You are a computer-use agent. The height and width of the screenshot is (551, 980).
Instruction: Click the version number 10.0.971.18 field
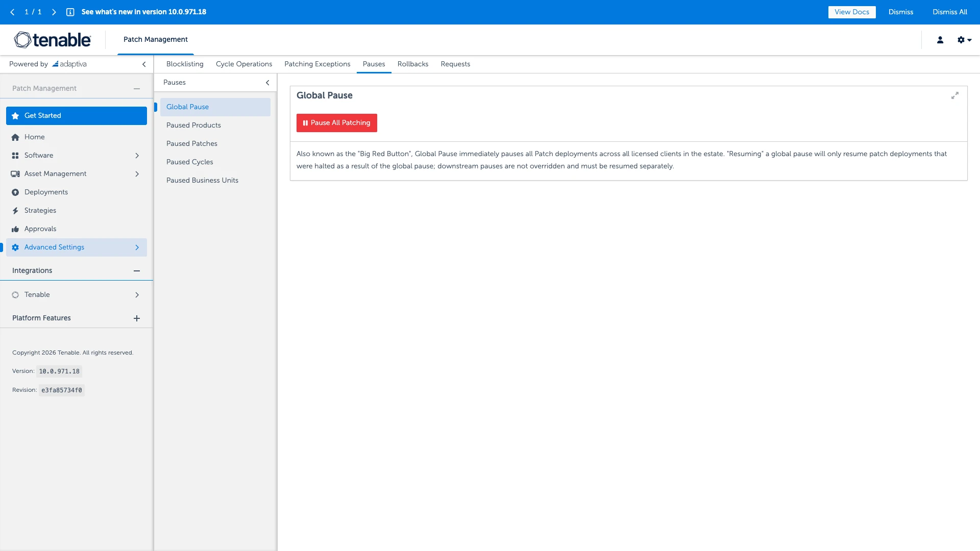point(59,371)
